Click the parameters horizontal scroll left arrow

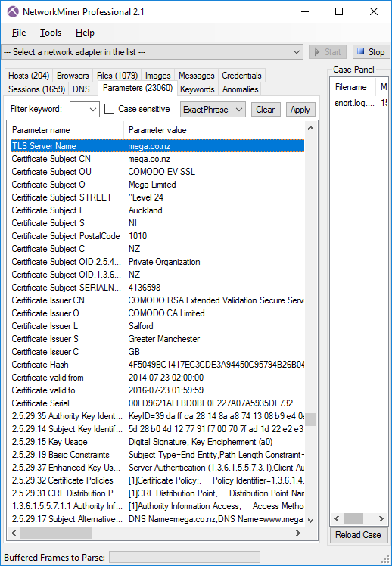click(14, 533)
